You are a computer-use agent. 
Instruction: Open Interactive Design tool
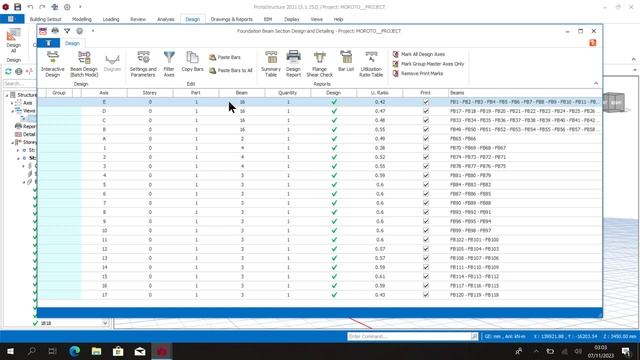53,64
